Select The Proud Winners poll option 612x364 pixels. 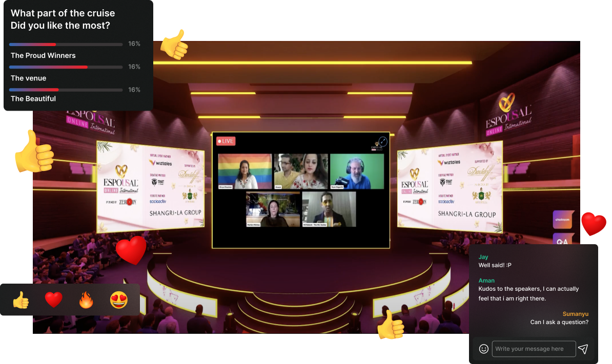click(44, 55)
